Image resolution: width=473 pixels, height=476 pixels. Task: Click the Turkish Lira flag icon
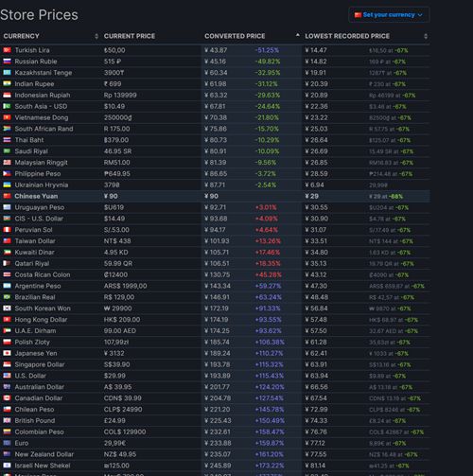click(x=7, y=50)
